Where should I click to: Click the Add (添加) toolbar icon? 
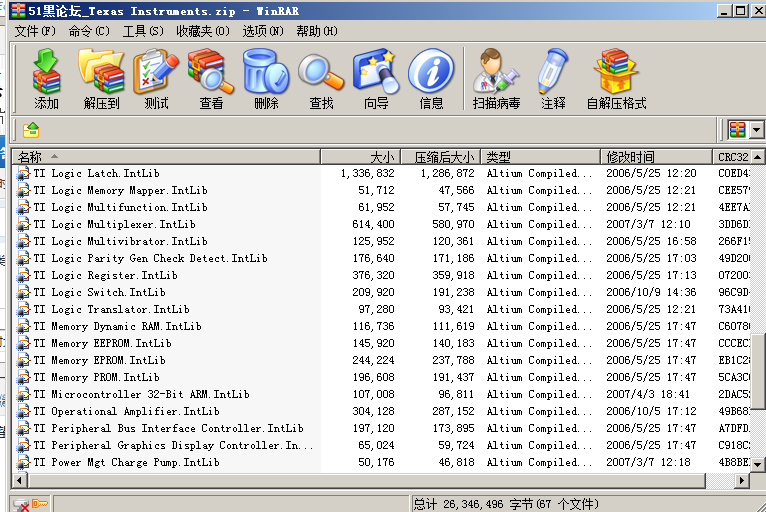coord(46,78)
